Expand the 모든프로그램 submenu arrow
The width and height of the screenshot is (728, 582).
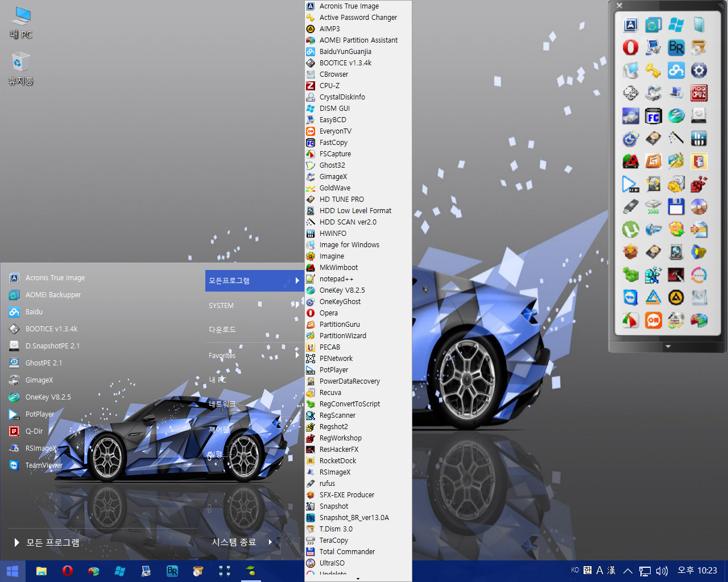coord(297,281)
